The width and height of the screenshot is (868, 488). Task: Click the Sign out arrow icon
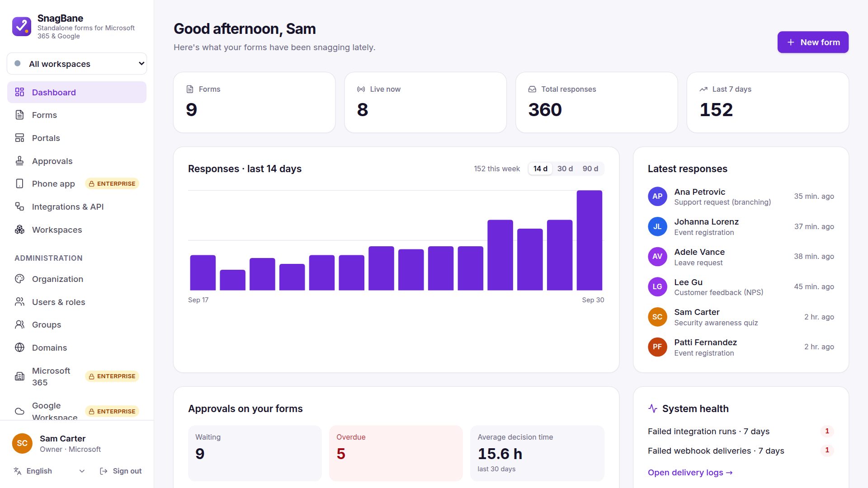click(x=104, y=471)
